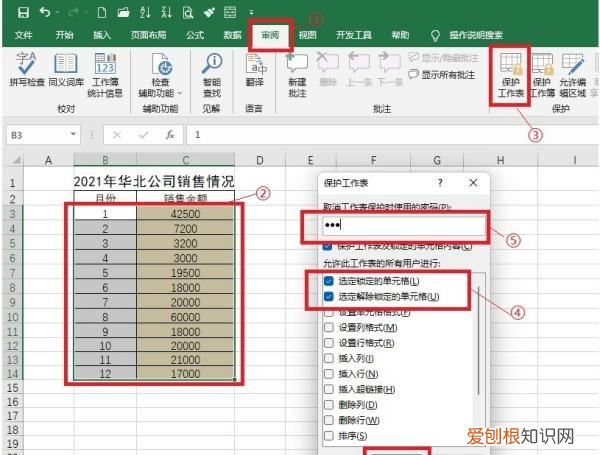
Task: Click the Format painter brush icon
Action: tap(209, 13)
